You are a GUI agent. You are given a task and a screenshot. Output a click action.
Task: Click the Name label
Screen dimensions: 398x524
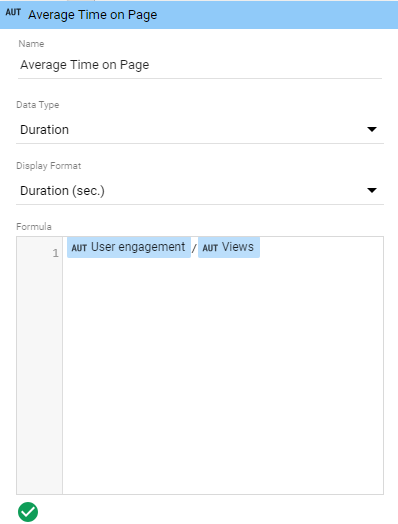[31, 44]
